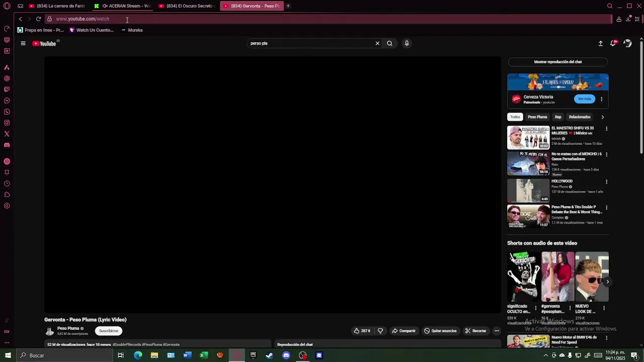Open the browser profile icon in toolbar
Viewport: 644px width, 362px height.
pyautogui.click(x=619, y=19)
